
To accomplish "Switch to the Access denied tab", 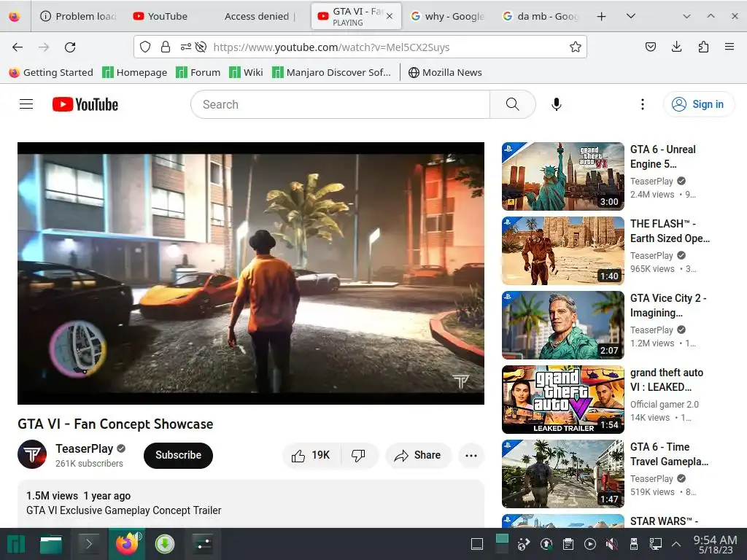I will [x=260, y=16].
